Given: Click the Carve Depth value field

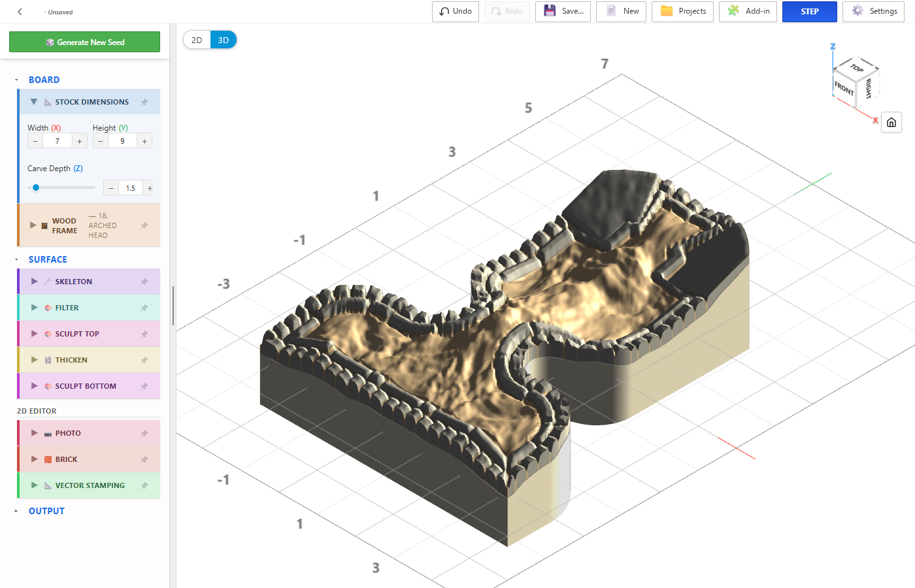Looking at the screenshot, I should [x=131, y=188].
